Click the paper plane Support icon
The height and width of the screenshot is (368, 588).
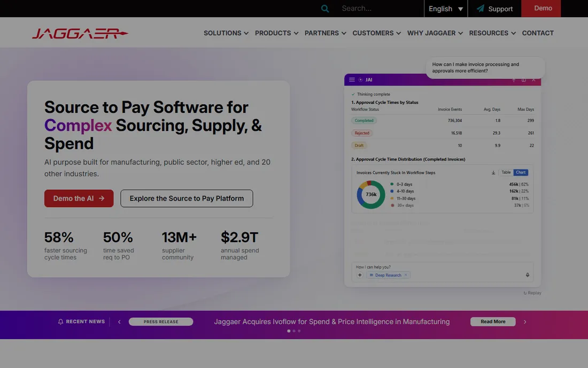tap(480, 9)
